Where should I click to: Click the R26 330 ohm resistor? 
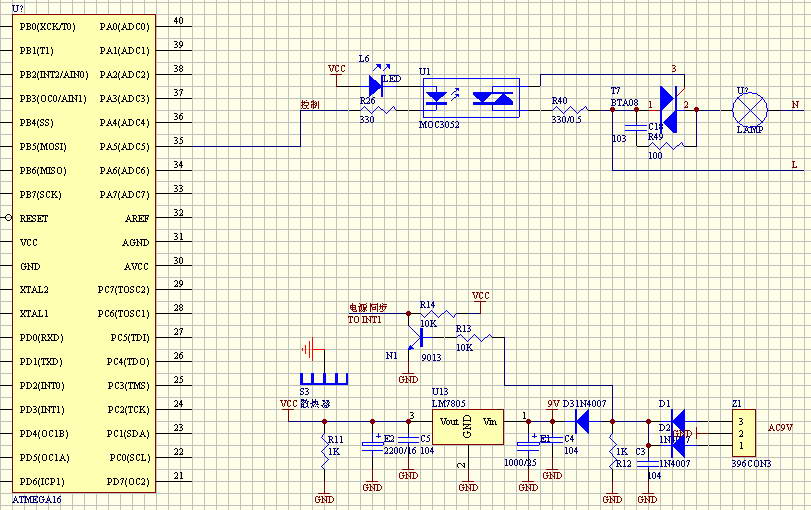[378, 109]
